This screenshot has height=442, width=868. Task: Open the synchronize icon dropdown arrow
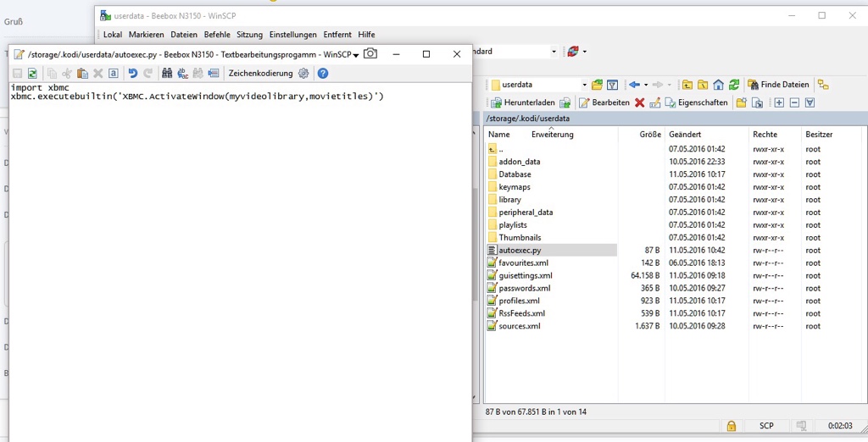(x=585, y=52)
